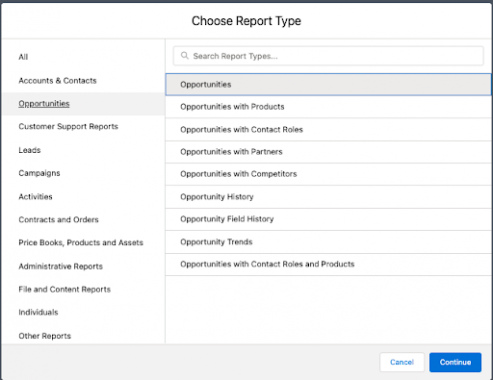Choose Opportunity History report type
This screenshot has width=493, height=380.
pos(328,197)
